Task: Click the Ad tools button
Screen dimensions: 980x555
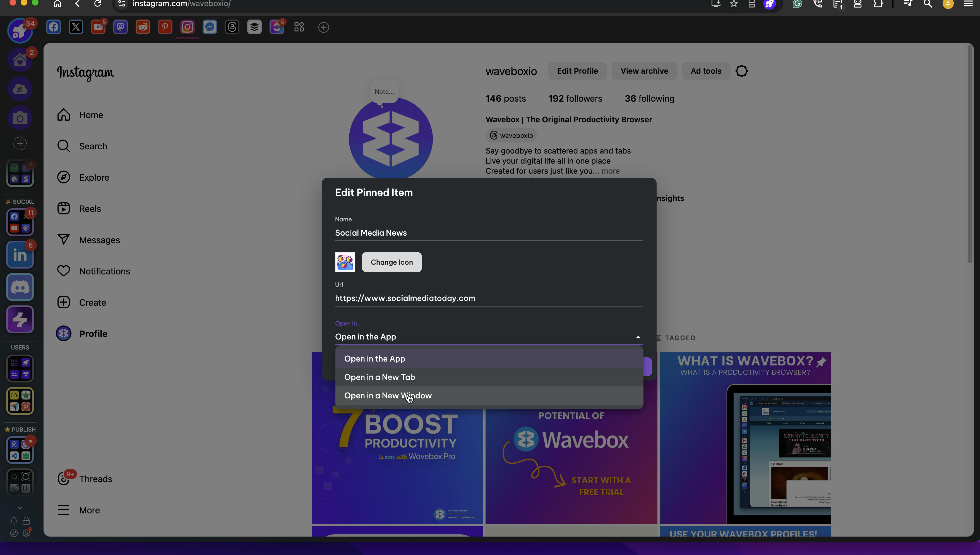Action: click(706, 71)
